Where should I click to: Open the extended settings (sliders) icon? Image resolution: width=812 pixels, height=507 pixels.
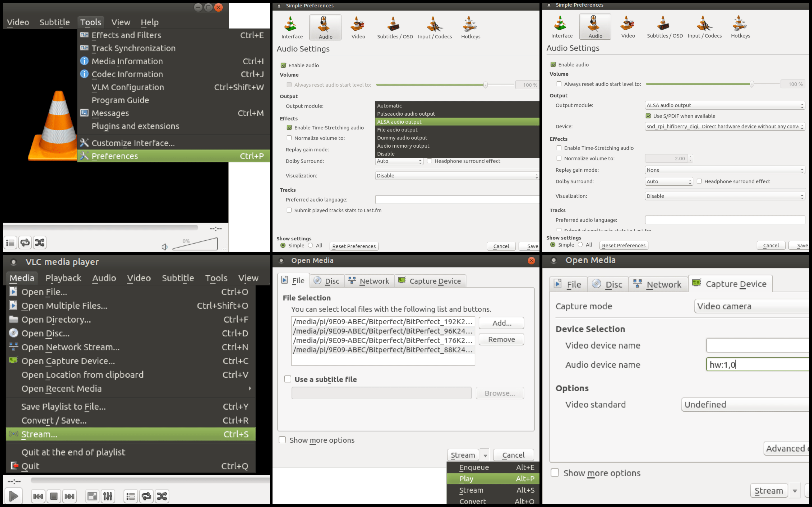point(108,496)
